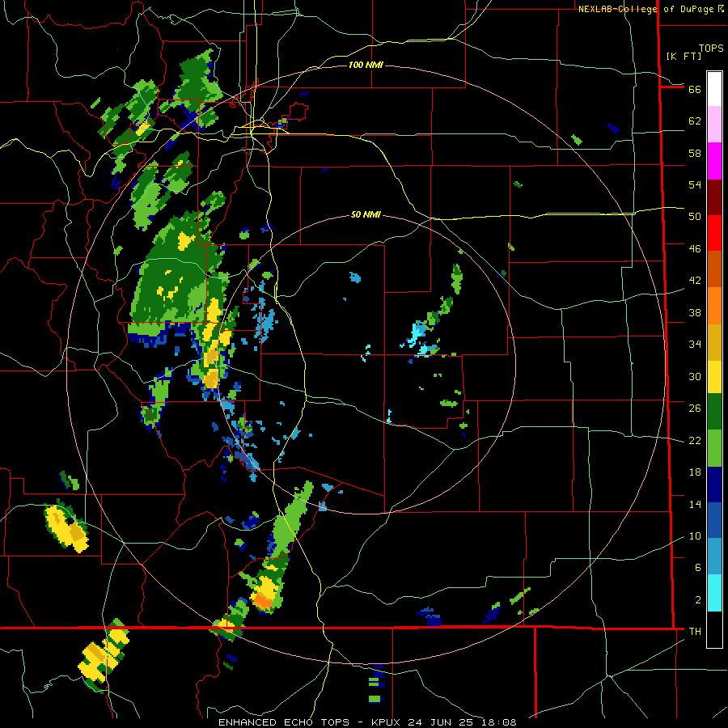The width and height of the screenshot is (728, 728).
Task: Click the NEXLAB-College of DuPage credit text
Action: pos(651,9)
